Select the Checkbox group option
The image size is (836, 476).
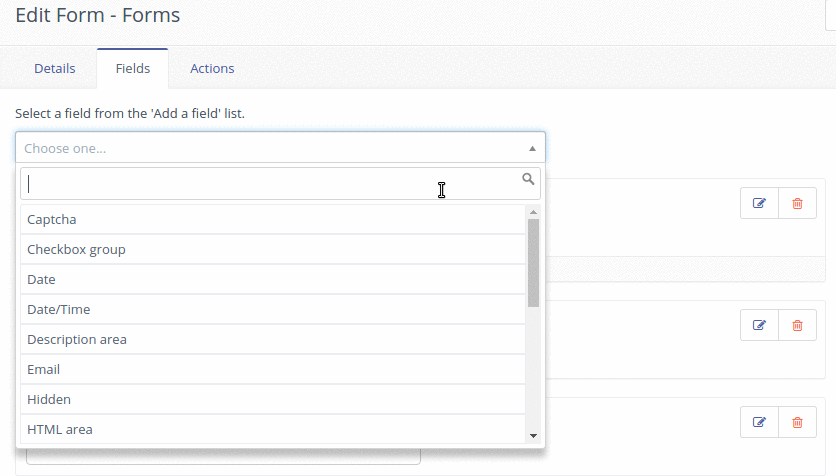[272, 249]
